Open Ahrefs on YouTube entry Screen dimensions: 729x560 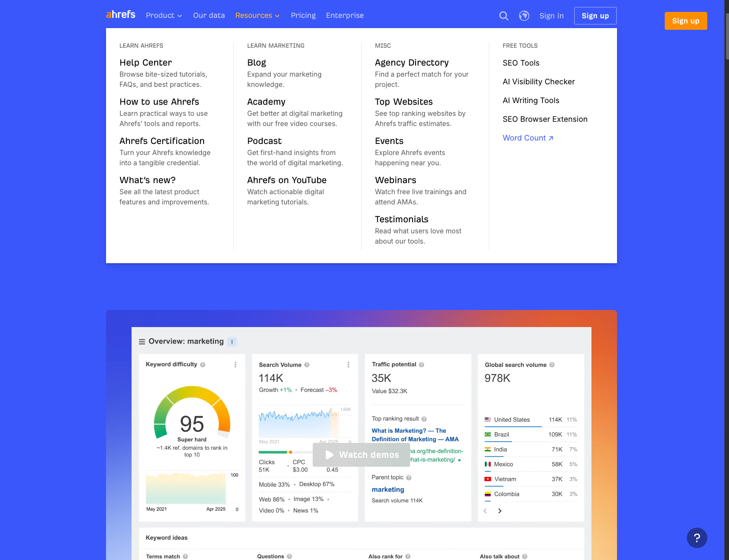point(287,180)
